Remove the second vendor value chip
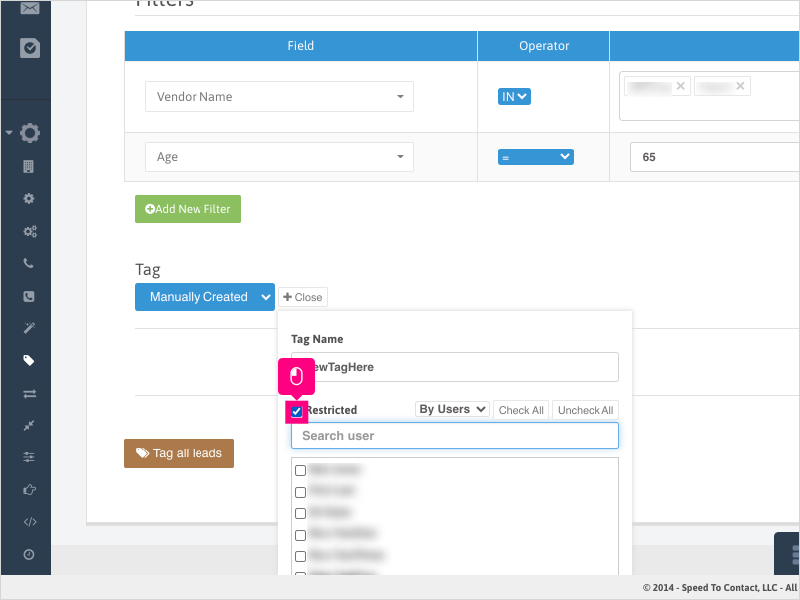 coord(740,86)
